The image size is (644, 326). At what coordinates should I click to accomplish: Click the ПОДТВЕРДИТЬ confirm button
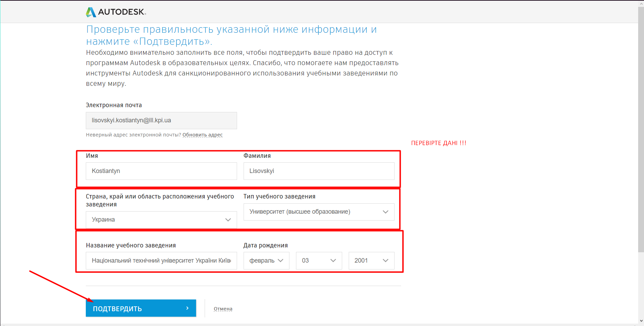click(x=141, y=308)
